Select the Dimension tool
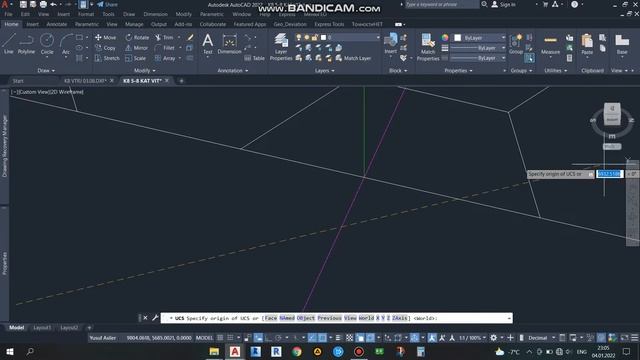Image resolution: width=640 pixels, height=360 pixels. tap(229, 44)
